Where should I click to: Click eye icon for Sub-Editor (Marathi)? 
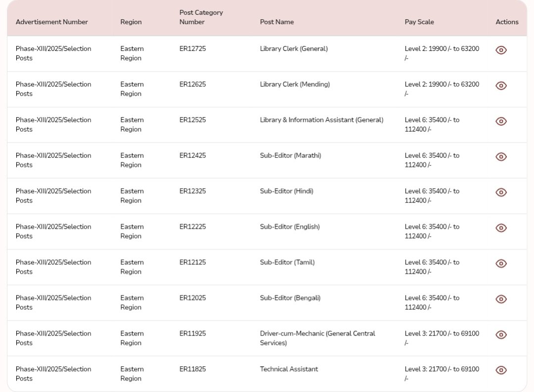tap(501, 157)
